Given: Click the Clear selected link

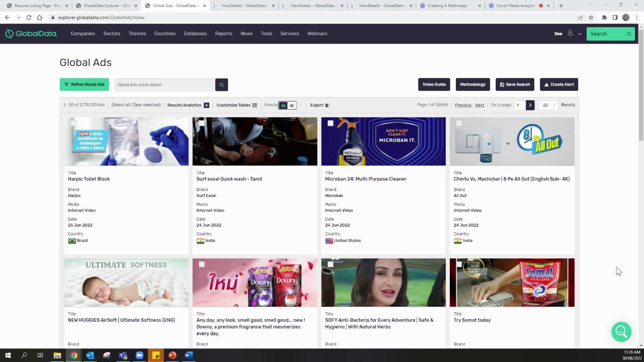Looking at the screenshot, I should coord(145,105).
